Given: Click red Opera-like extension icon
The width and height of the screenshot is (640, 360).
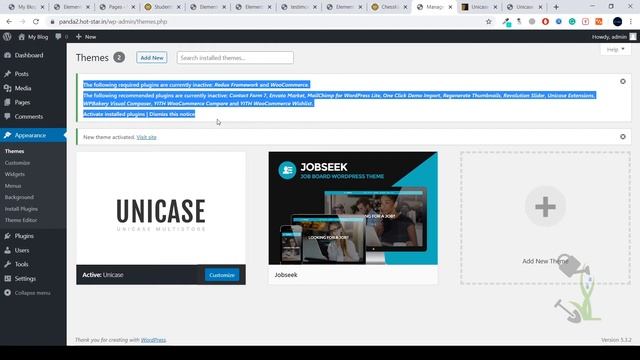Looking at the screenshot, I should tap(545, 22).
